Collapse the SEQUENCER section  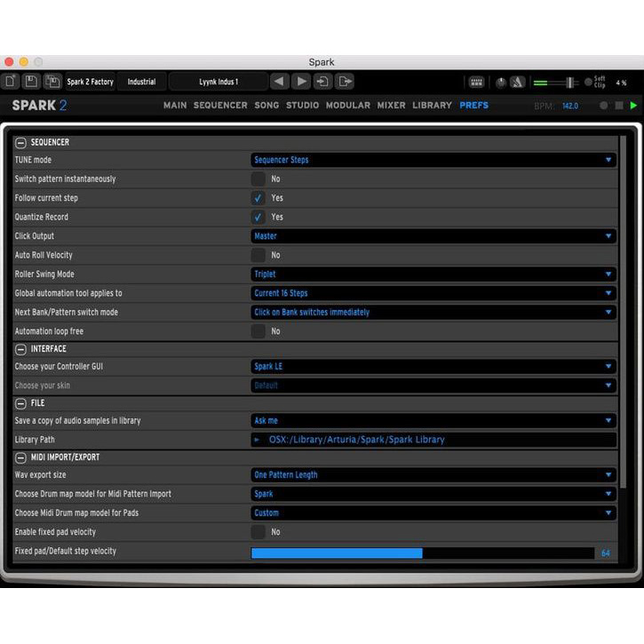[20, 142]
